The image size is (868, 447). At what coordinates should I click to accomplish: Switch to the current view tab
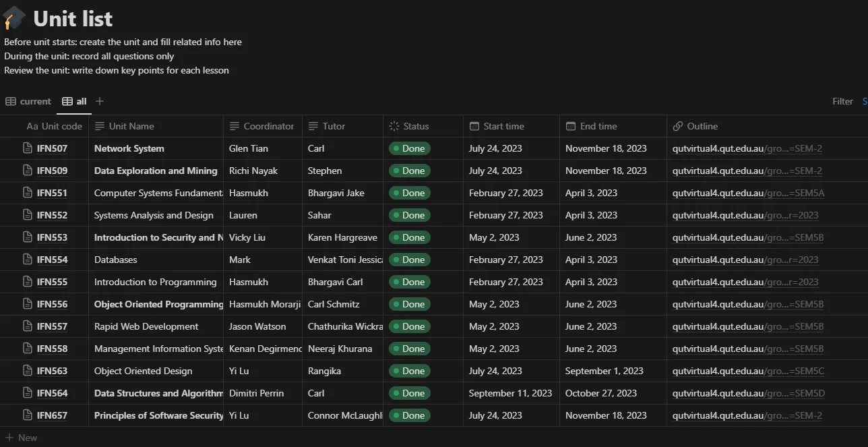[28, 101]
